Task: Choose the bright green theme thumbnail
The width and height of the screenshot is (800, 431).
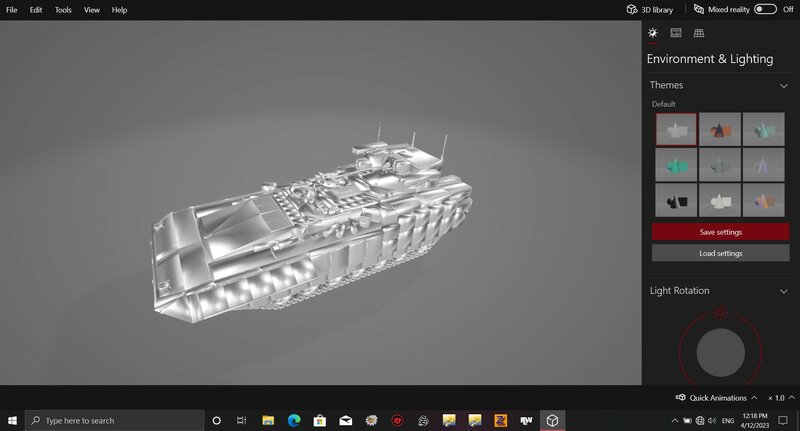Action: point(676,165)
